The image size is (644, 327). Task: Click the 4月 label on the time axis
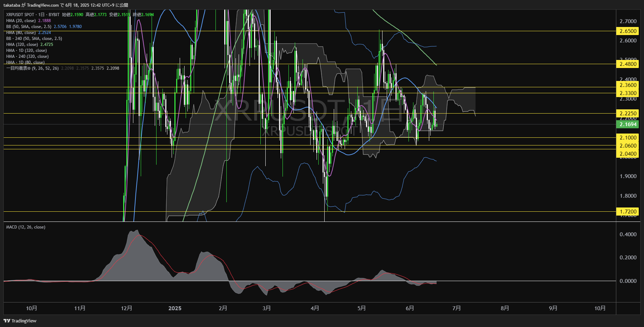point(315,308)
